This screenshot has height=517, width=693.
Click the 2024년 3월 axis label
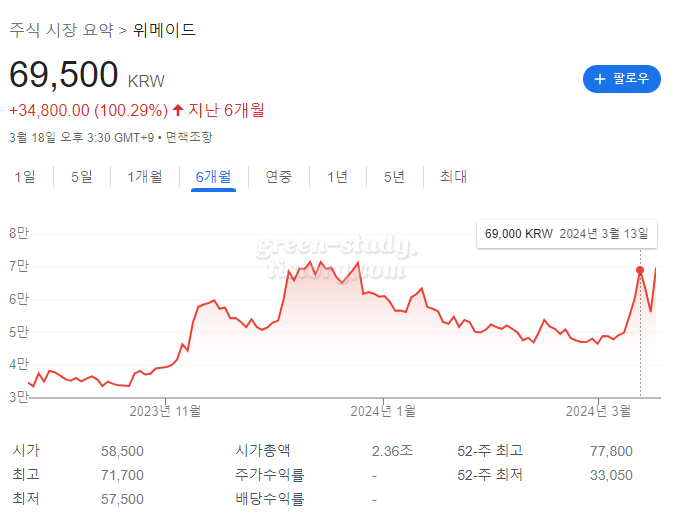click(598, 411)
